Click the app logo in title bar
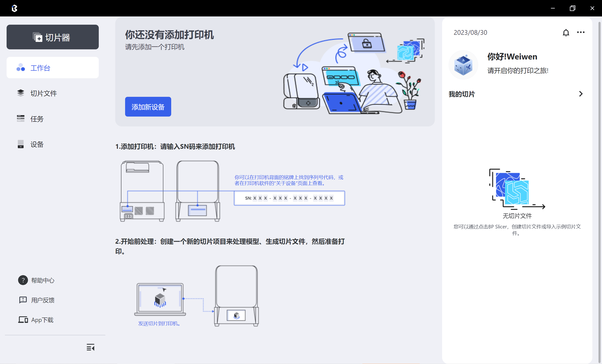602x364 pixels. (14, 8)
